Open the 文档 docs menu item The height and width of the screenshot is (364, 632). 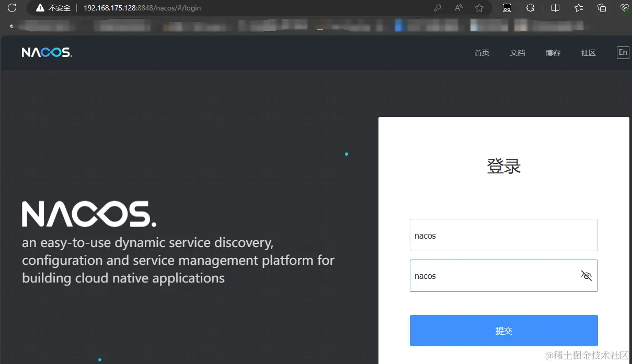coord(518,53)
